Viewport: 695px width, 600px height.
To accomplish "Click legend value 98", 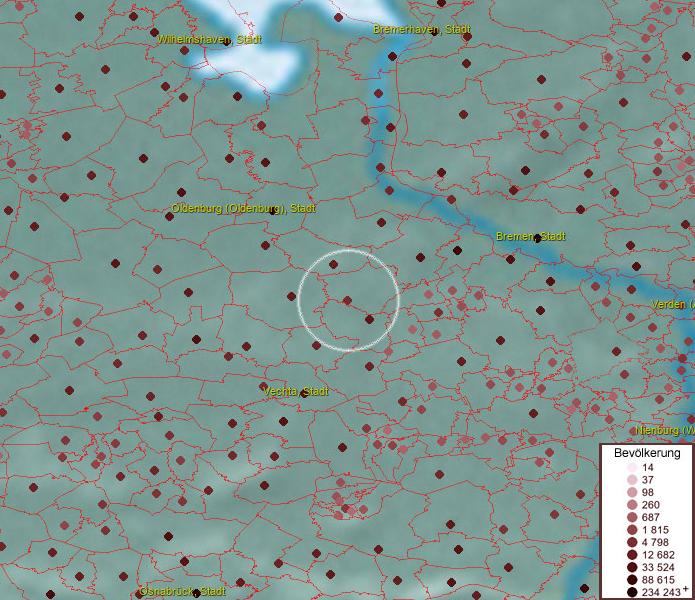I will click(648, 492).
